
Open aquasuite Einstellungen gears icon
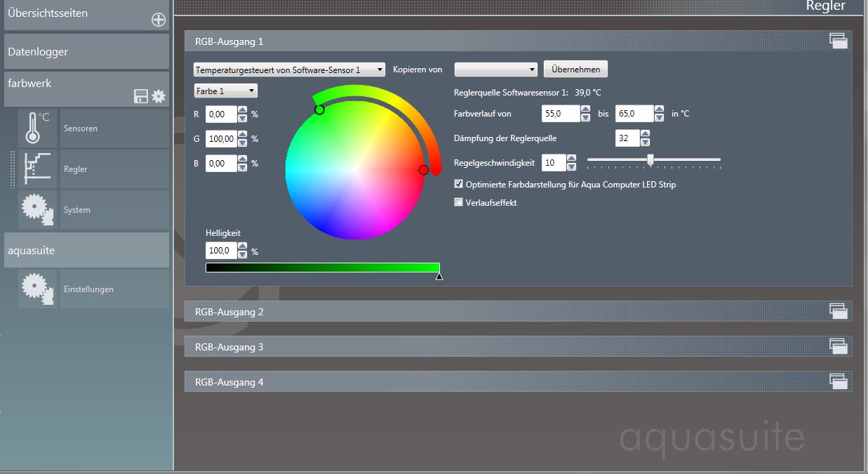[37, 289]
